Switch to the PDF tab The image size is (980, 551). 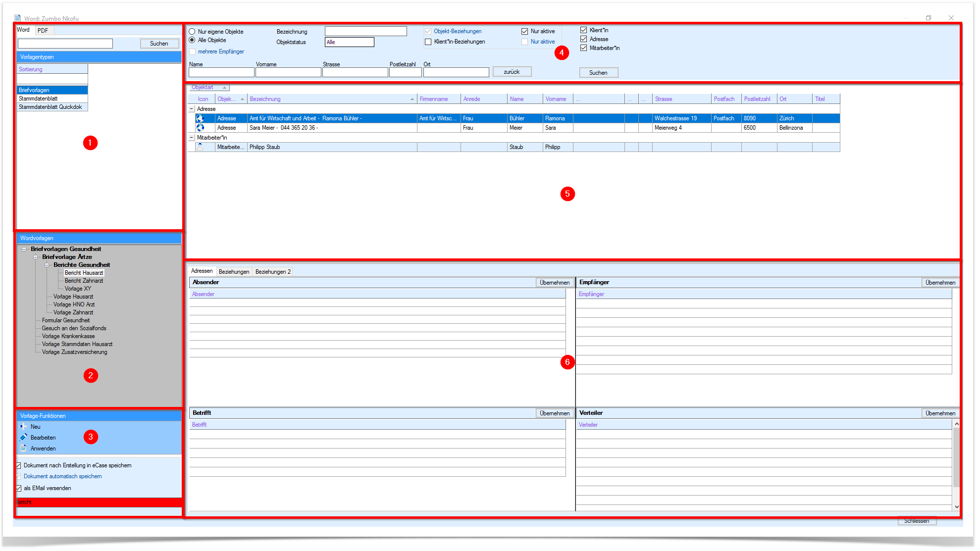[x=44, y=30]
